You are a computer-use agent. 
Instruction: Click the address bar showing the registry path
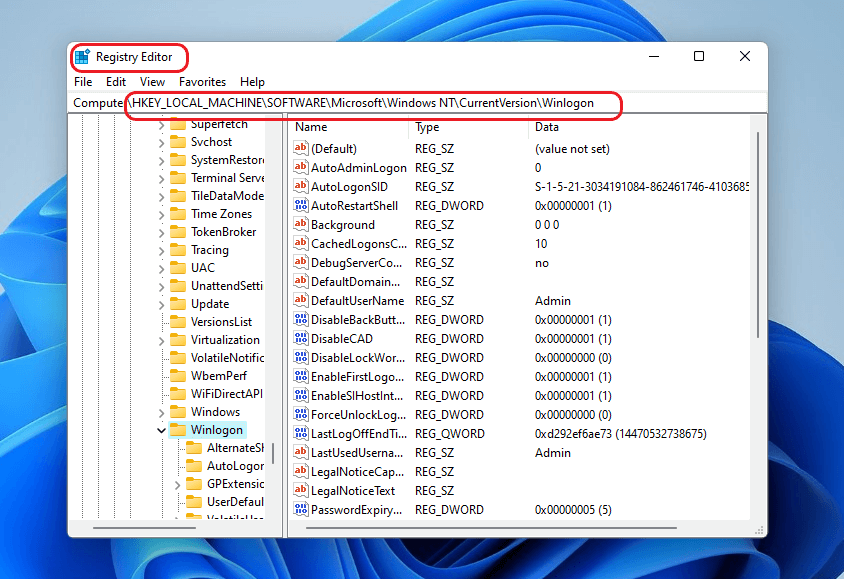click(x=400, y=103)
